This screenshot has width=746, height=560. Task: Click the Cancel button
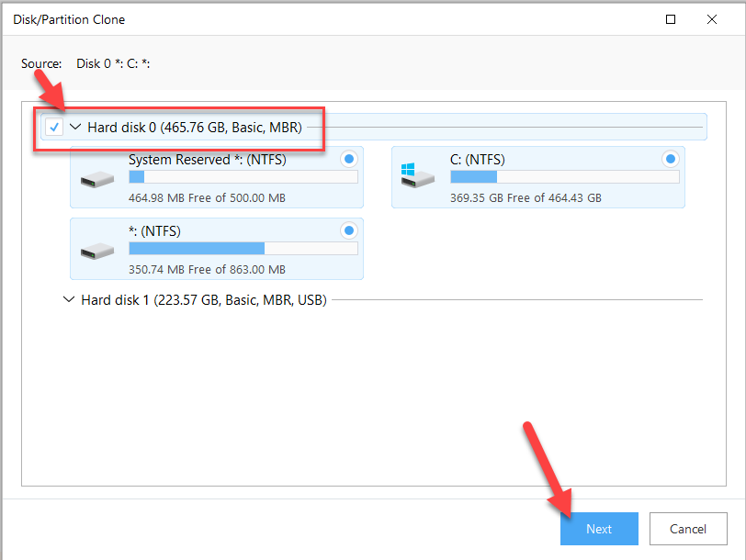[x=688, y=529]
